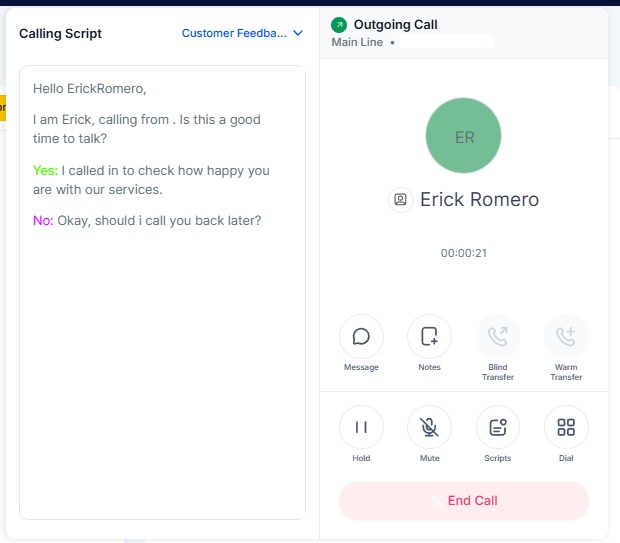Start a Blind Transfer

[x=497, y=337]
